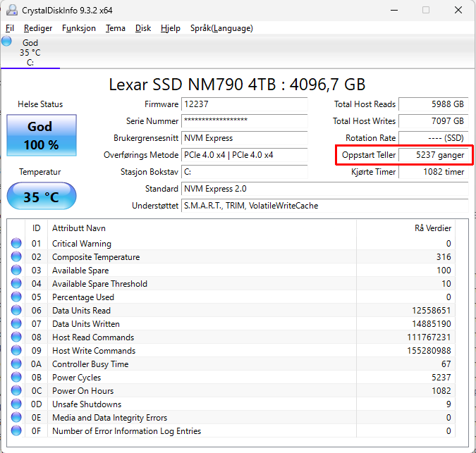Click the Host Read Commands value 111767231
This screenshot has width=476, height=453.
coord(429,337)
